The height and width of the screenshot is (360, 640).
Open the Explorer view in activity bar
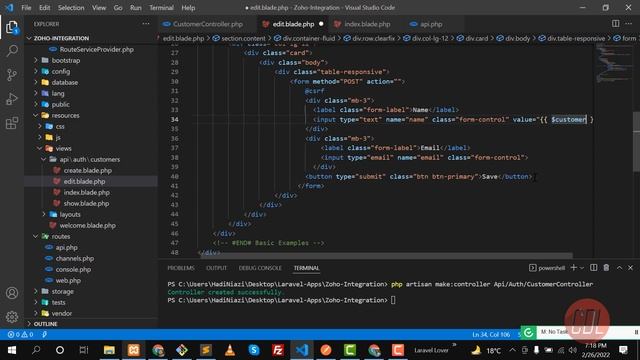12,27
